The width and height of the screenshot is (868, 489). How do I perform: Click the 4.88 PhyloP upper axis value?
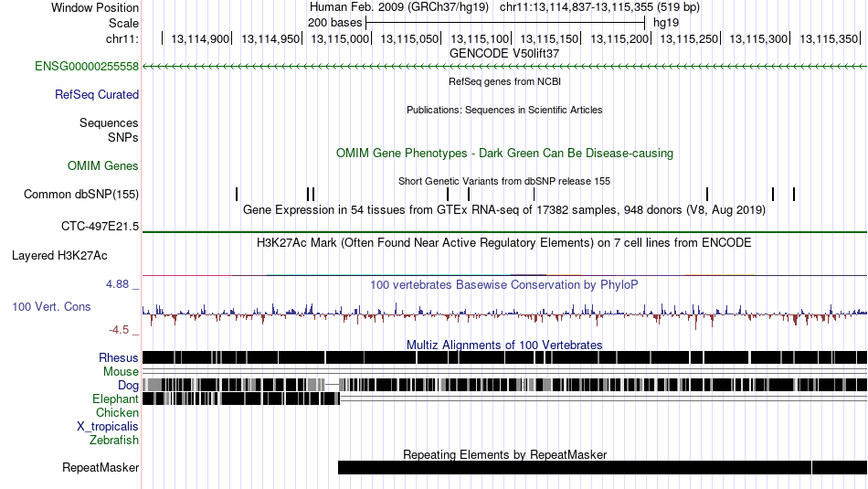click(x=117, y=284)
